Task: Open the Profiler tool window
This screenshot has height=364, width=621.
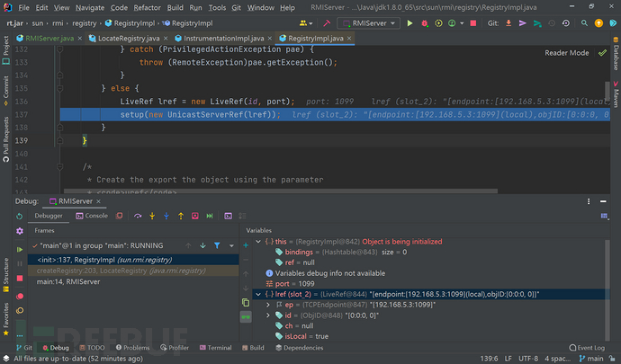Action: [x=175, y=348]
